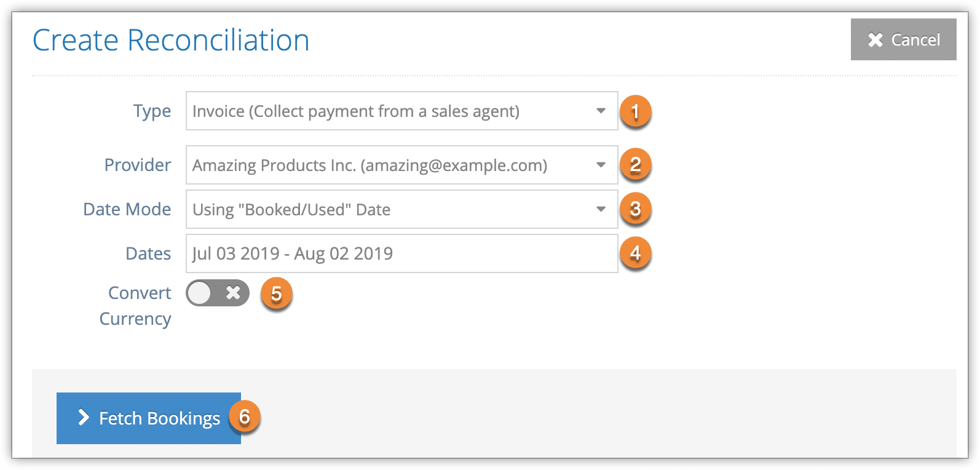Image resolution: width=980 pixels, height=470 pixels.
Task: Cancel the reconciliation creation
Action: (903, 39)
